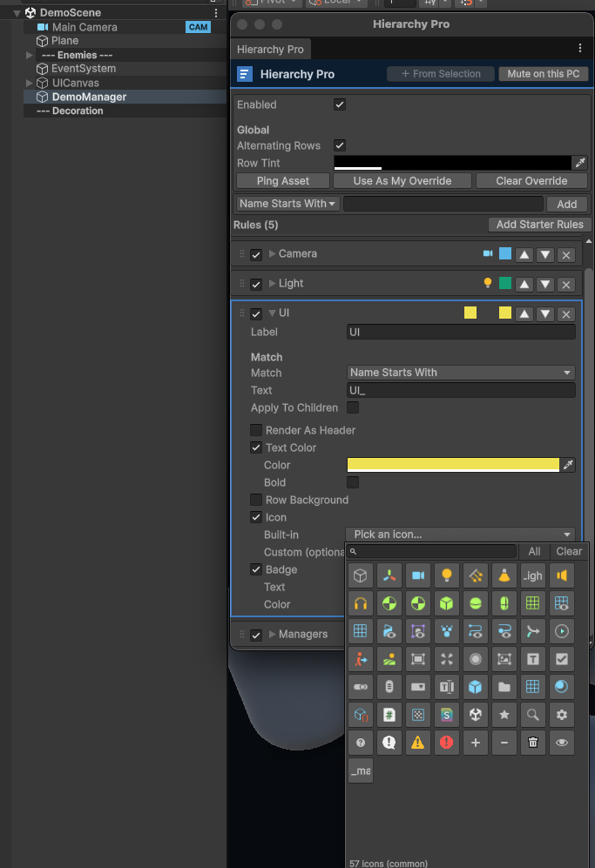The height and width of the screenshot is (868, 595).
Task: Click Add Starter Rules
Action: point(539,225)
